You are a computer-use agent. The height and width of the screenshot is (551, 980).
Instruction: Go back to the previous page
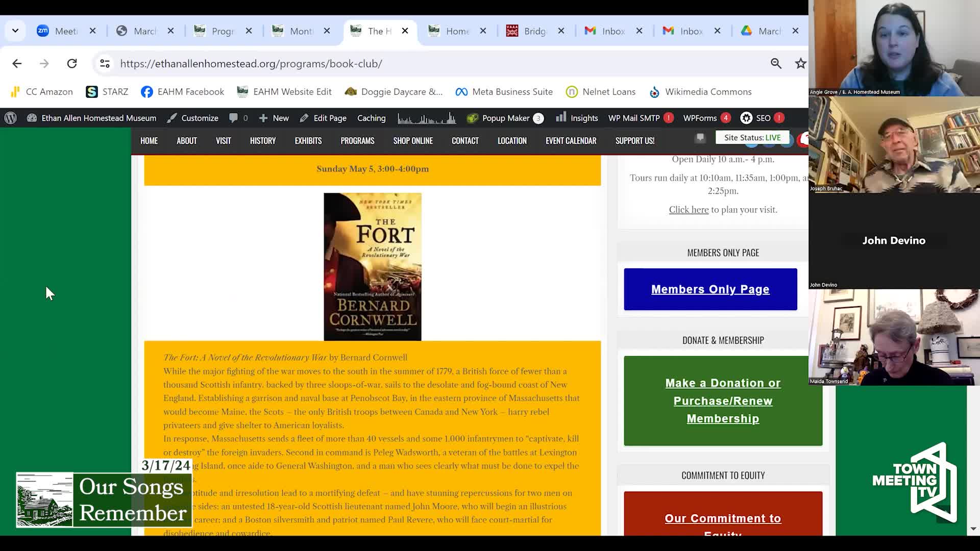coord(17,63)
